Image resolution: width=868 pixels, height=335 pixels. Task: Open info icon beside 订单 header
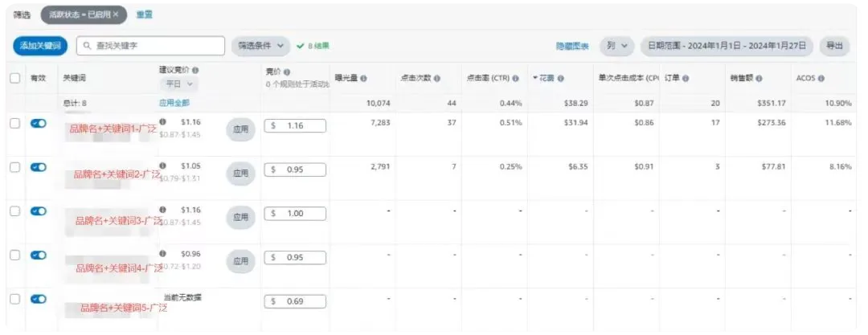pos(686,79)
